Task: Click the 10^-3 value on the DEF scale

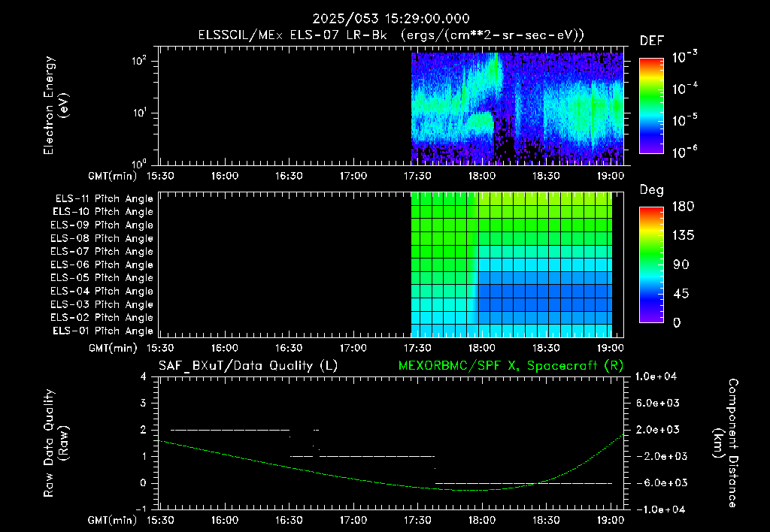Action: [x=684, y=57]
